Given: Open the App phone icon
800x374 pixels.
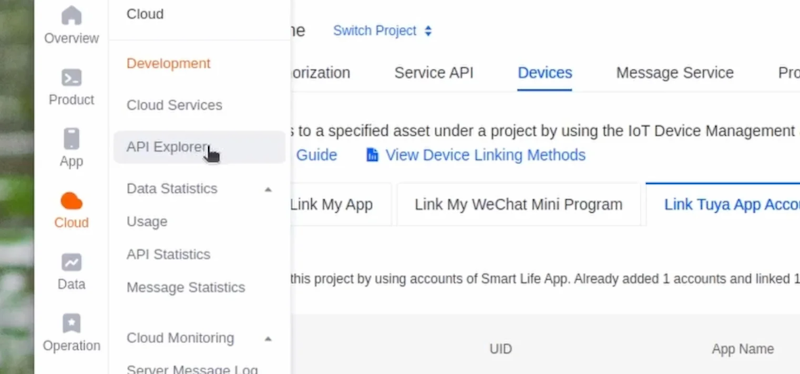Looking at the screenshot, I should point(71,139).
